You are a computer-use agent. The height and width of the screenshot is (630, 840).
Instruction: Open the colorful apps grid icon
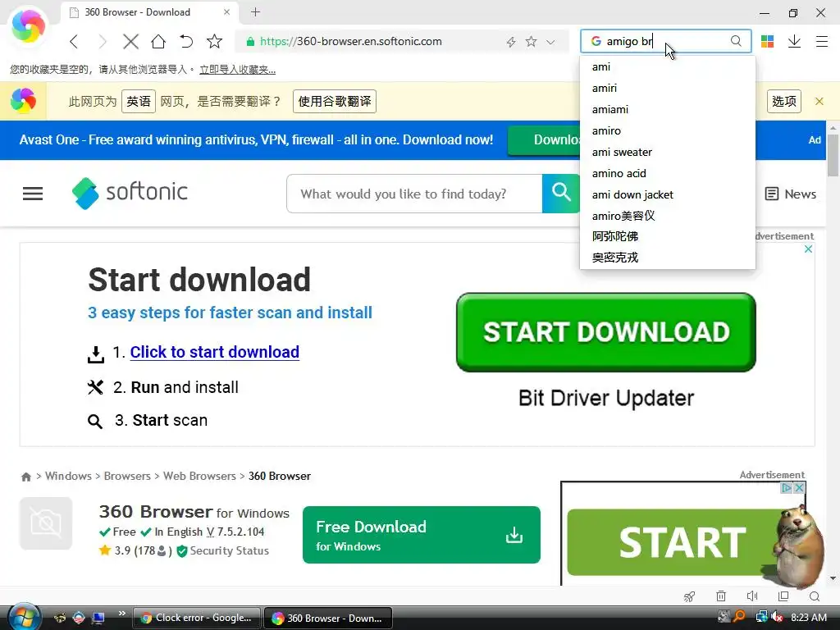click(x=767, y=41)
